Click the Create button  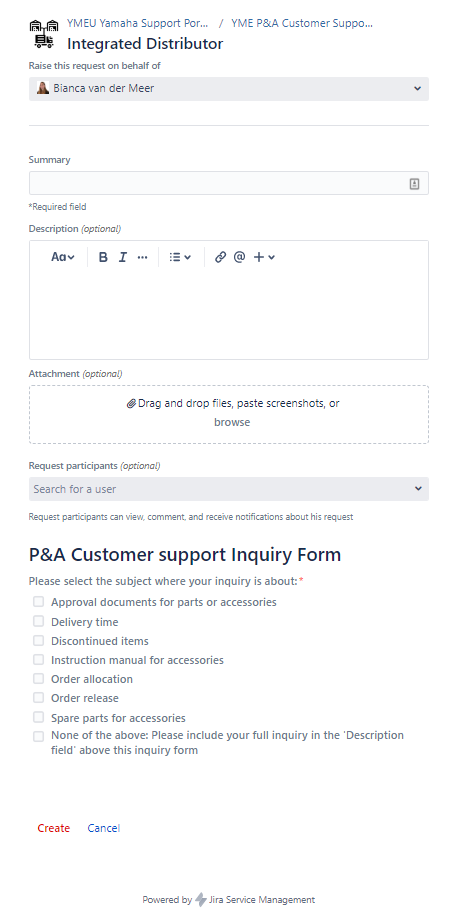tap(54, 828)
